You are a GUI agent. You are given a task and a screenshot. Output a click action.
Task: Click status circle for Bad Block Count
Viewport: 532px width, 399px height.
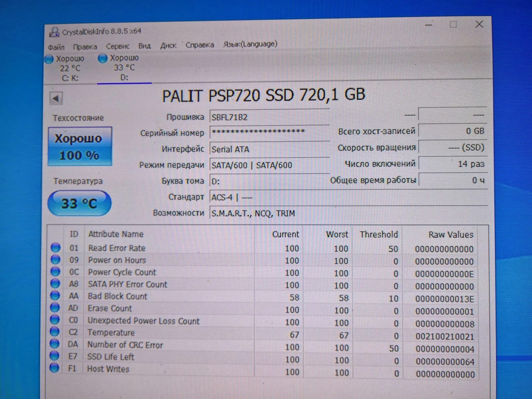55,296
